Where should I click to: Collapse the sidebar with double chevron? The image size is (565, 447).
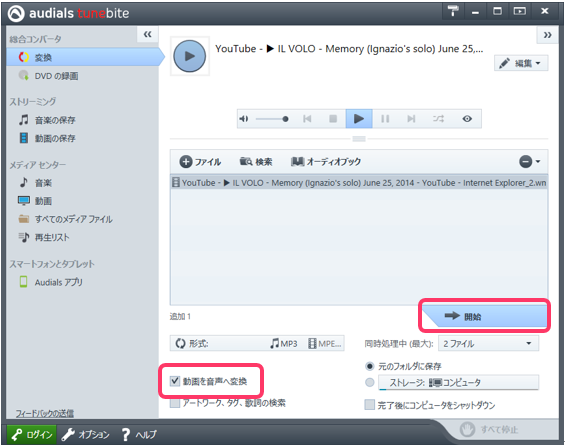[x=148, y=35]
